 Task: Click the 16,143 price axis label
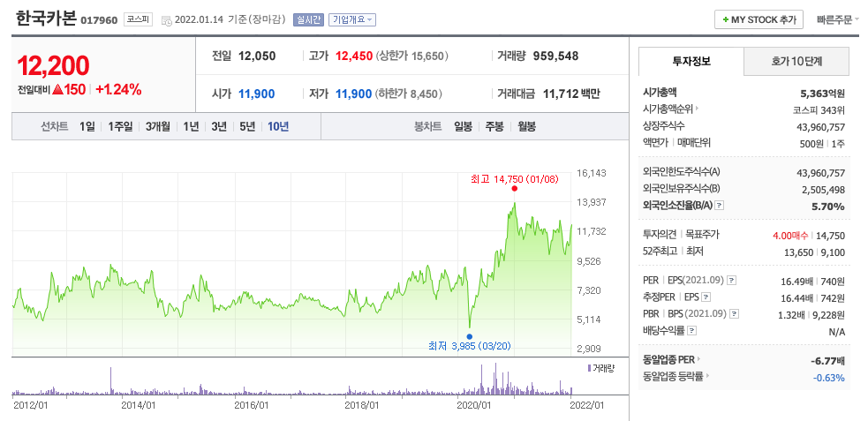tap(592, 173)
